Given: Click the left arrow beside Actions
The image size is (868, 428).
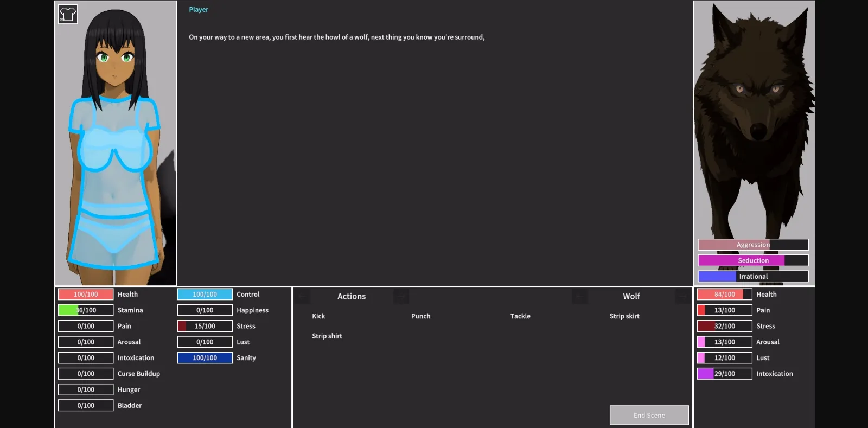Looking at the screenshot, I should click(303, 296).
